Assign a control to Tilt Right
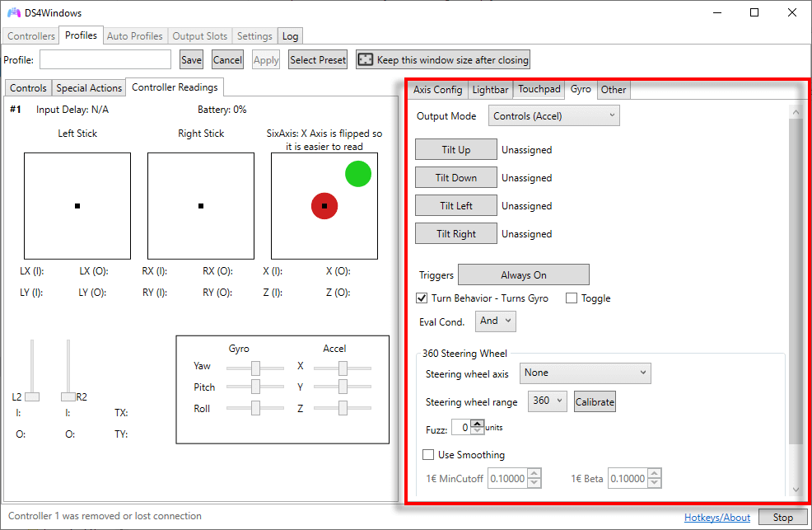This screenshot has height=530, width=812. [x=455, y=233]
